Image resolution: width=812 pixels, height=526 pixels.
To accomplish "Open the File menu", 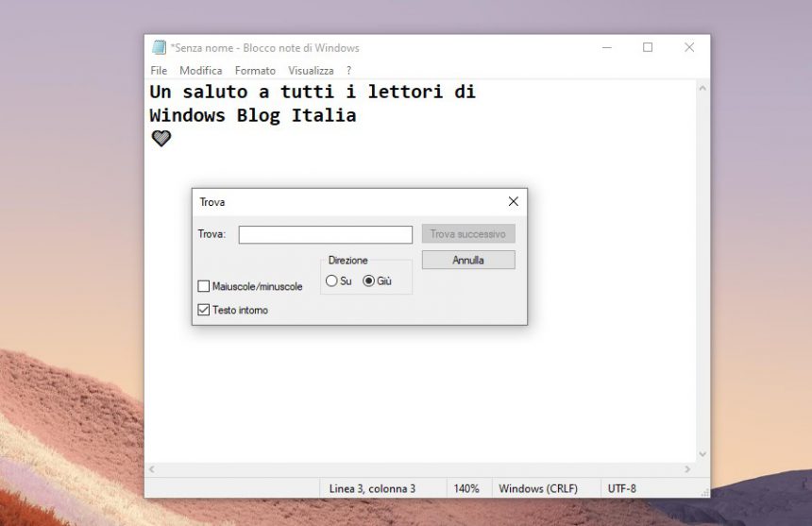I will (159, 71).
